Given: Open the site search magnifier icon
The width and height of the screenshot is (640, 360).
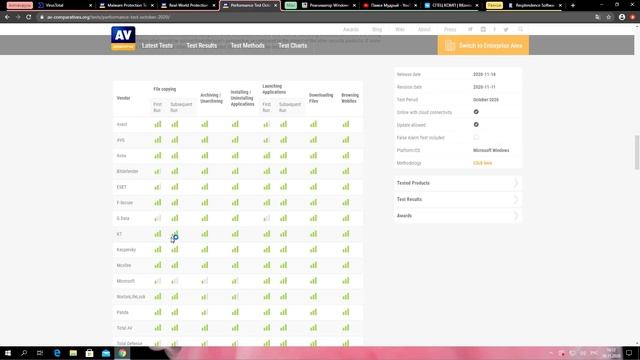Looking at the screenshot, I should 520,29.
